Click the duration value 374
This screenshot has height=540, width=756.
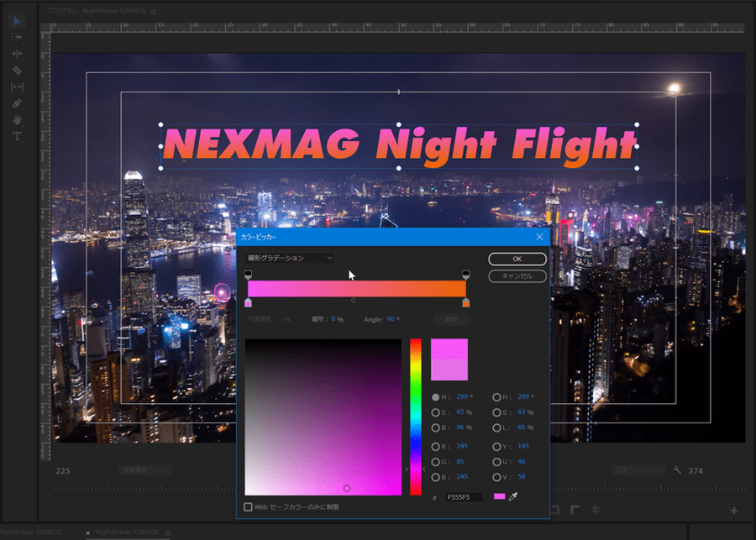pos(696,470)
